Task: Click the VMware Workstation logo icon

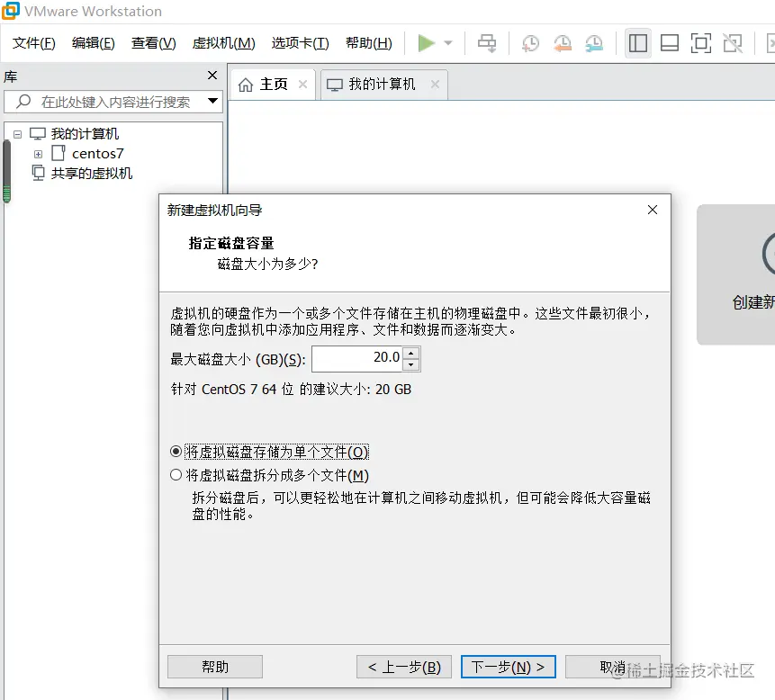Action: point(11,11)
